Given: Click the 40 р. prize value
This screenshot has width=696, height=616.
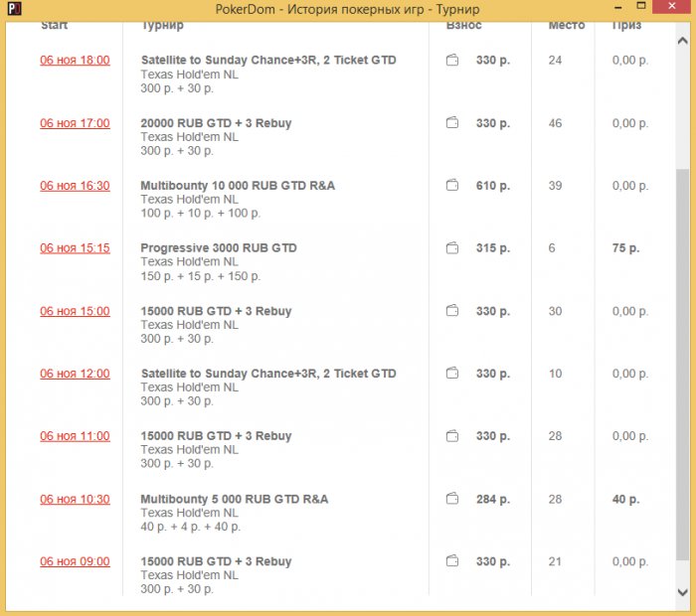Looking at the screenshot, I should click(x=625, y=499).
